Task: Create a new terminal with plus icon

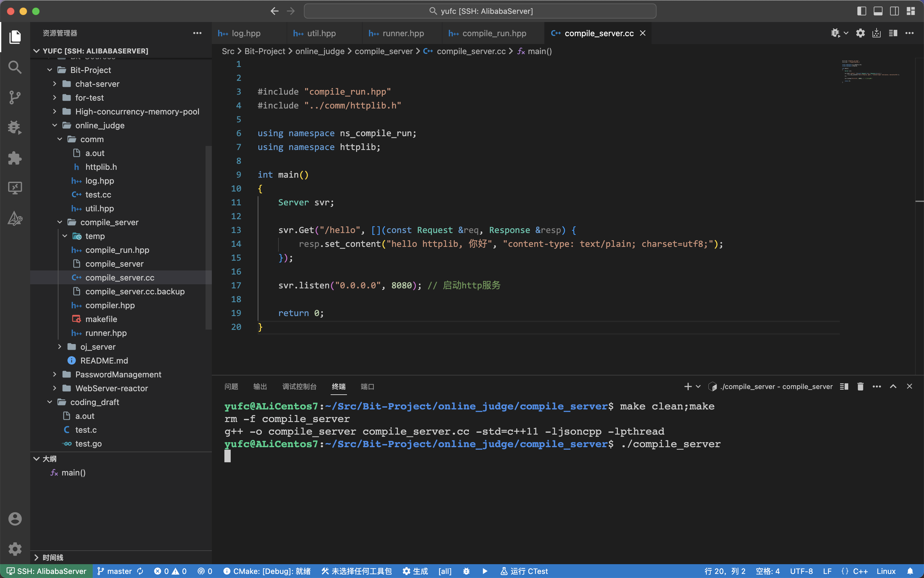Action: [688, 386]
